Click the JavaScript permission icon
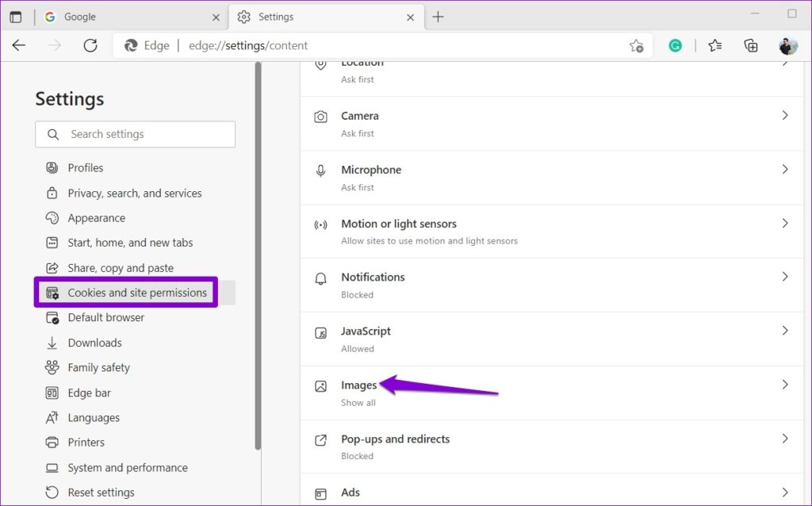 pyautogui.click(x=320, y=331)
